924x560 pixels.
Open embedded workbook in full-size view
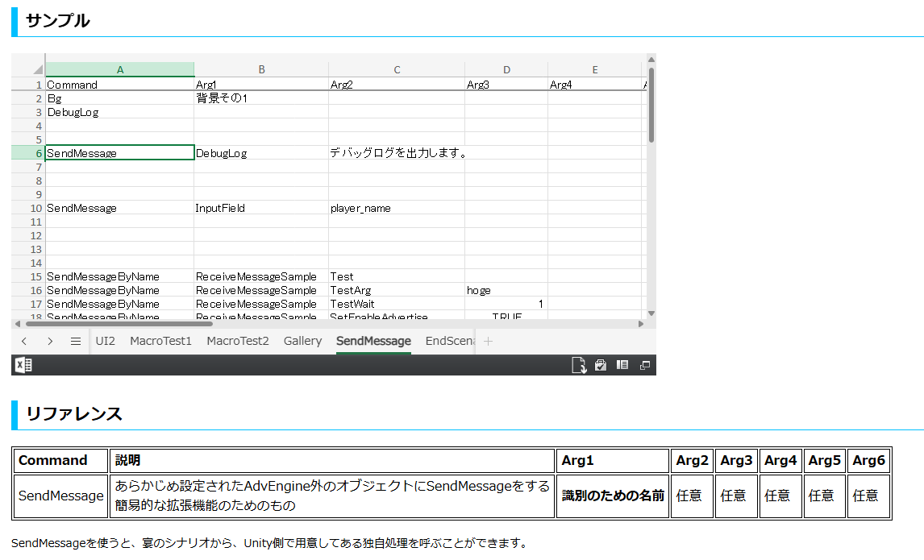point(644,365)
